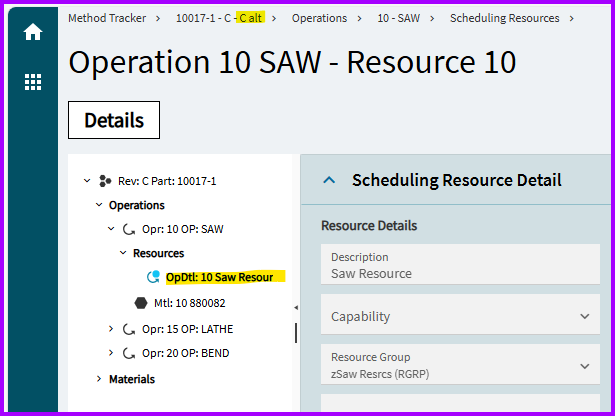
Task: Collapse the Opr: 10 OP: SAW node
Action: [x=111, y=229]
